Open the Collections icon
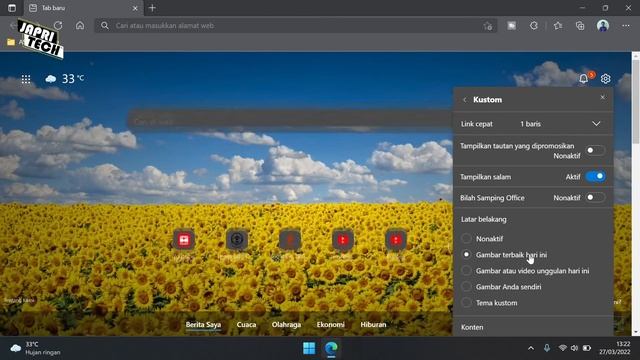Screen dimensions: 640x360 point(580,26)
